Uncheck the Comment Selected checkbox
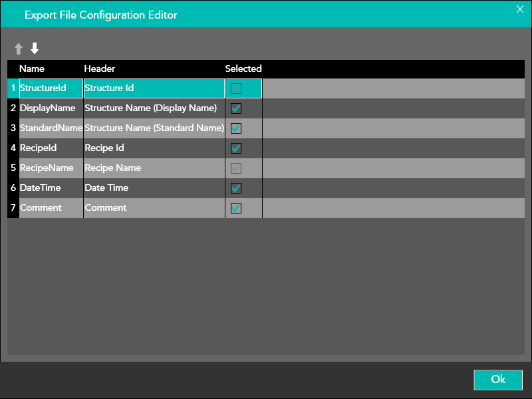The height and width of the screenshot is (399, 532). pos(236,208)
